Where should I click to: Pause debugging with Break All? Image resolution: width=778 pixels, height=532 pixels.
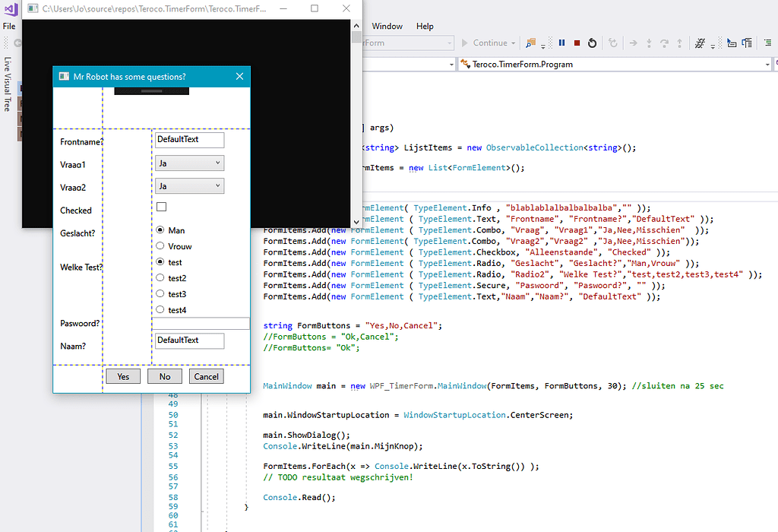click(x=561, y=43)
